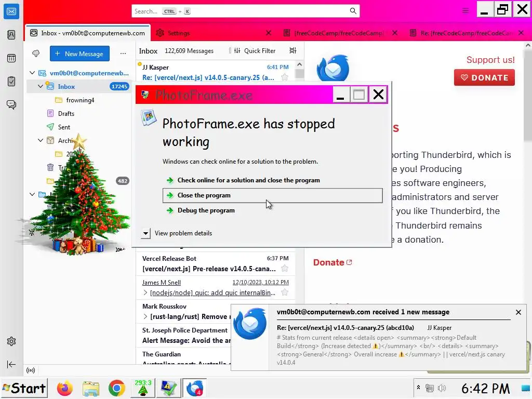Click the volume speaker tray icon
This screenshot has width=532, height=399.
coord(442,388)
